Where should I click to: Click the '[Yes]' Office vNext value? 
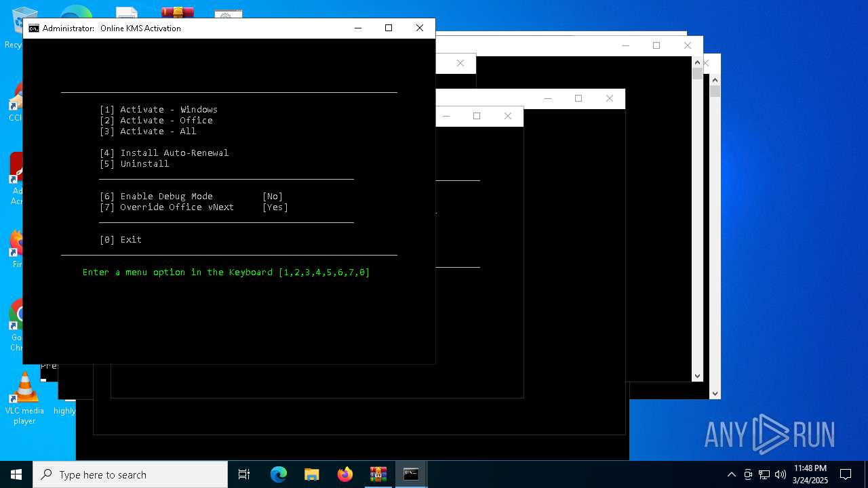click(x=275, y=207)
